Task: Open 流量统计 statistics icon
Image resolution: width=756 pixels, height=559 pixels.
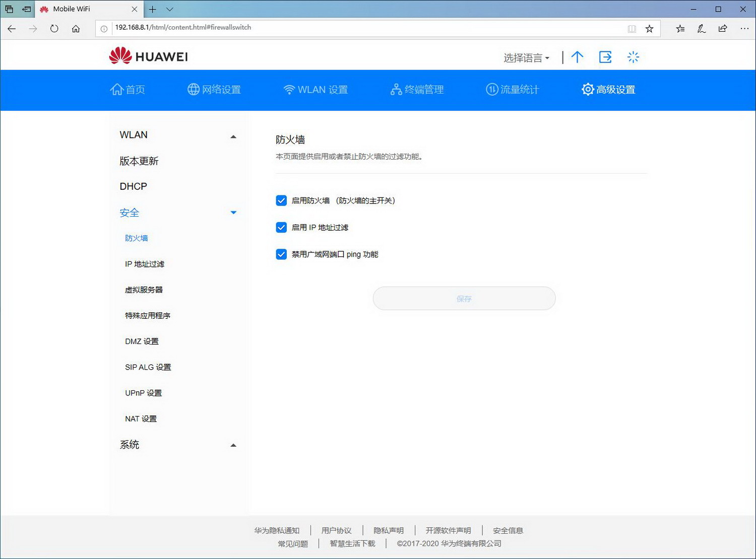Action: (491, 89)
